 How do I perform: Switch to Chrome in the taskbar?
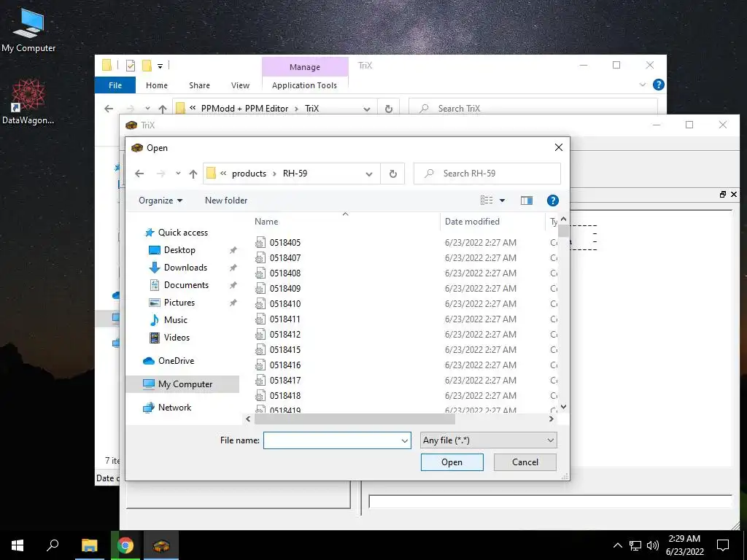[x=125, y=545]
